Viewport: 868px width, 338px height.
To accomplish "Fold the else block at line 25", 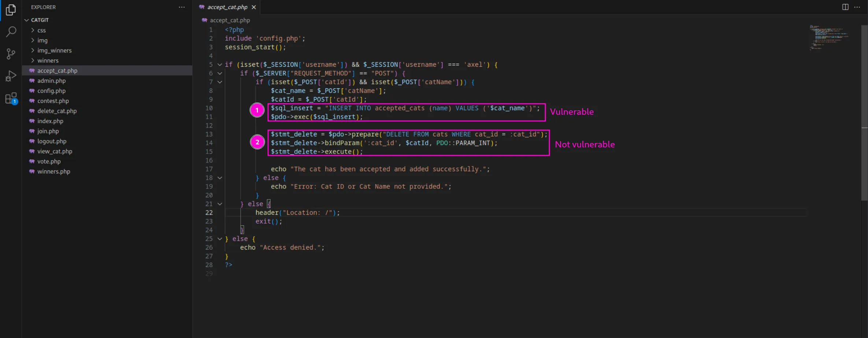I will [220, 239].
